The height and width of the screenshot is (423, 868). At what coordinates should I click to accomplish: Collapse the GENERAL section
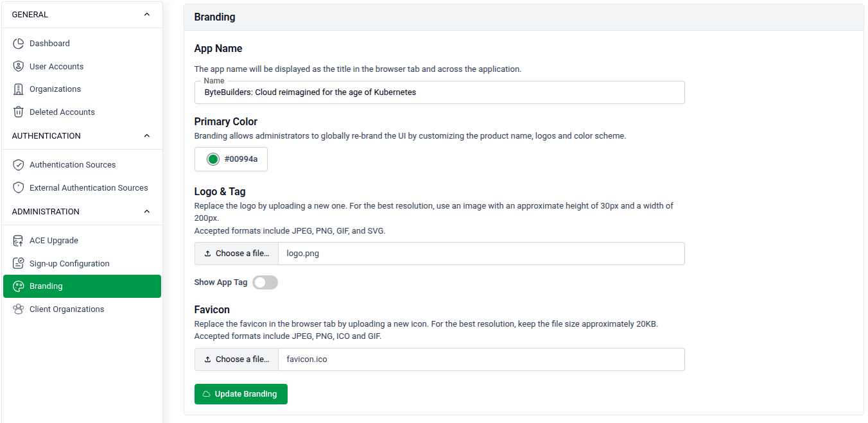(x=146, y=13)
